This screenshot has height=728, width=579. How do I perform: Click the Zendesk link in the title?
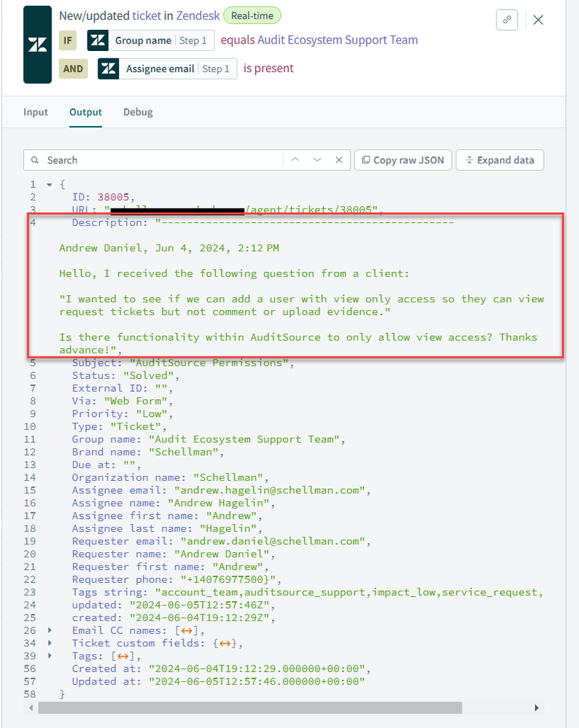tap(198, 16)
